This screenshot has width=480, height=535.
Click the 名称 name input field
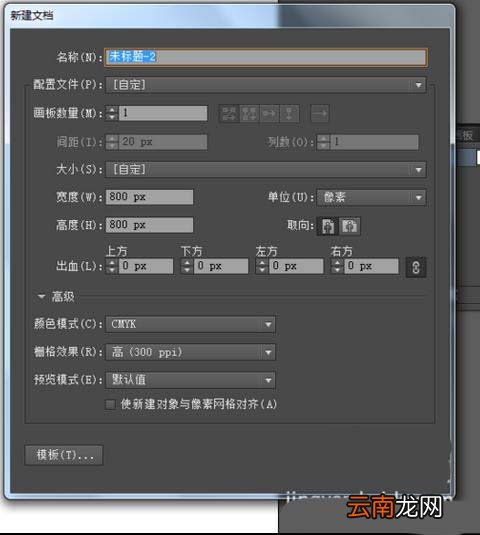(x=266, y=57)
